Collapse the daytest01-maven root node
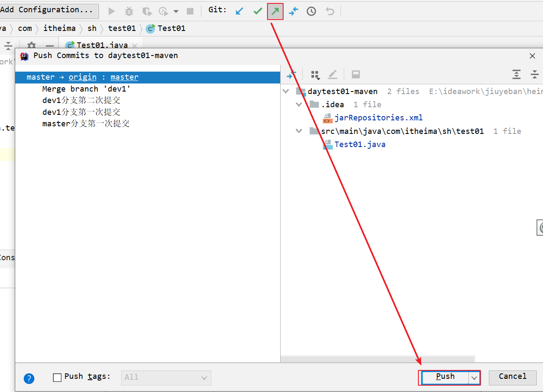Image resolution: width=543 pixels, height=392 pixels. (x=286, y=91)
